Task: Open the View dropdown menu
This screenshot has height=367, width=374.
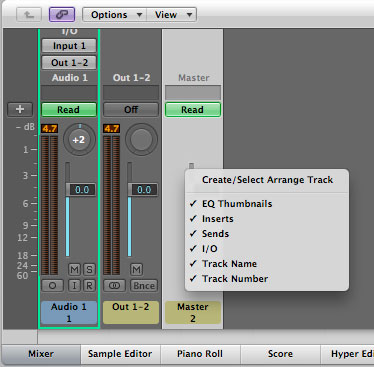Action: (x=171, y=15)
